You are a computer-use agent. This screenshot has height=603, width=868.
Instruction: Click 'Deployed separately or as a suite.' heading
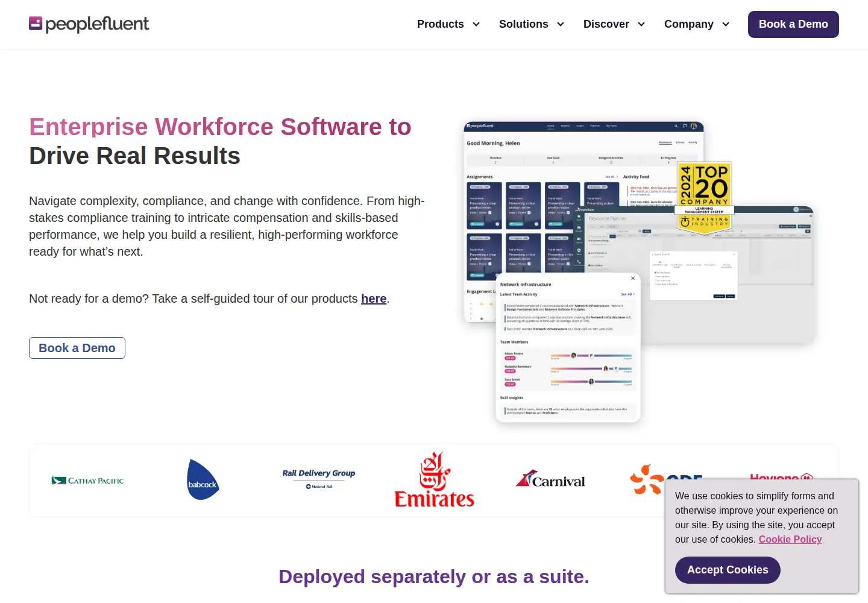click(434, 576)
